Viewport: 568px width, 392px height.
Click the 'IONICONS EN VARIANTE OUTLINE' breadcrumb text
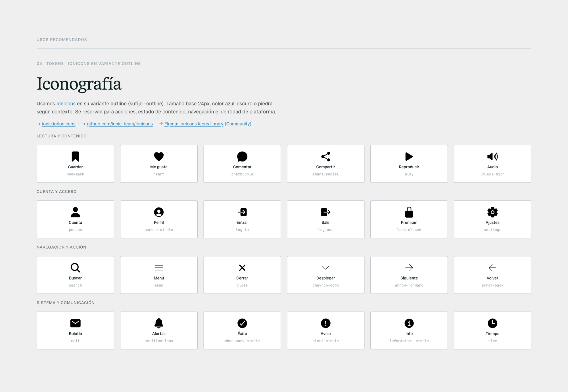pos(104,64)
